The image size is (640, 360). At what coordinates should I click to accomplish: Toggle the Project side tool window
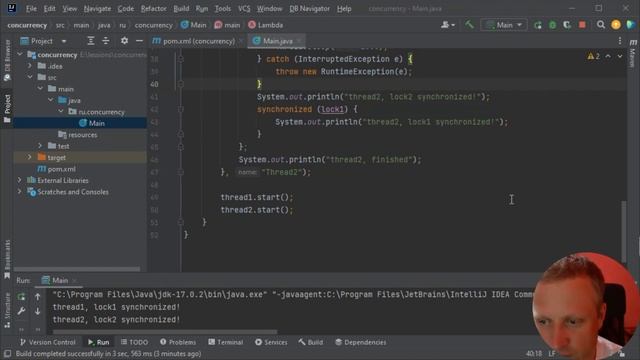click(7, 108)
